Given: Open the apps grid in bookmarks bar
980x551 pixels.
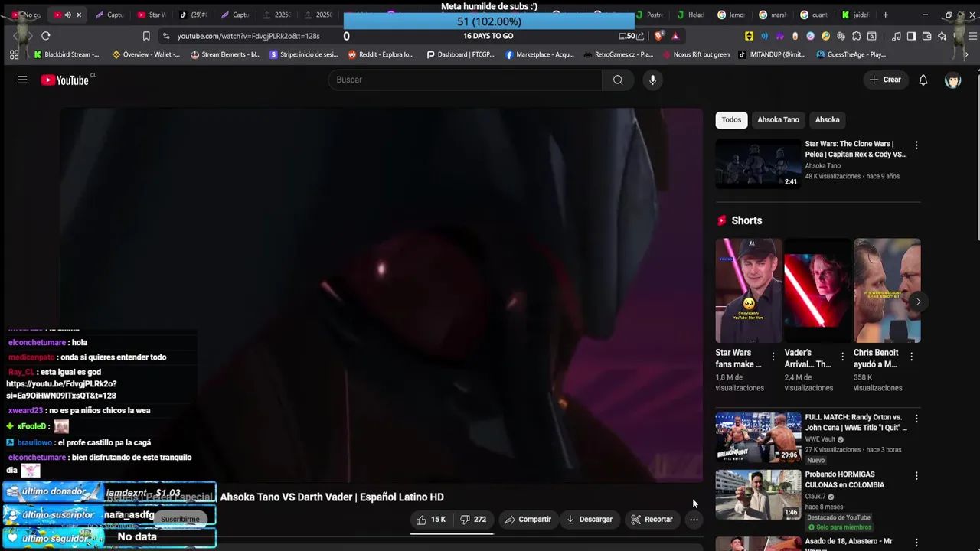Looking at the screenshot, I should click(x=14, y=54).
